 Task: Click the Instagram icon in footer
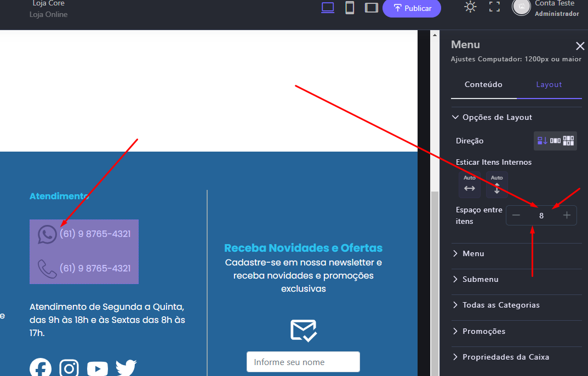pyautogui.click(x=69, y=368)
